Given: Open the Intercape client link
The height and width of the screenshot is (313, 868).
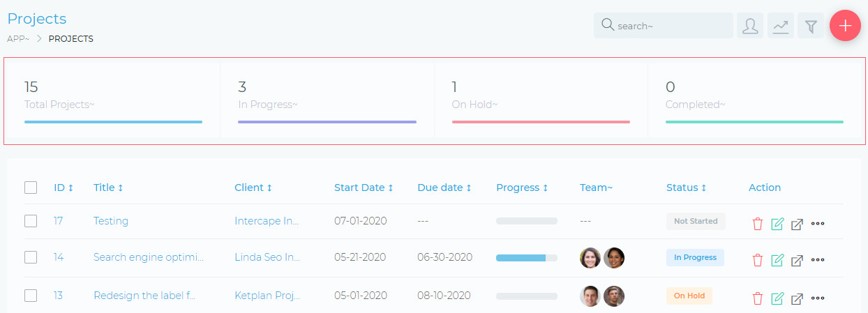Looking at the screenshot, I should point(267,221).
